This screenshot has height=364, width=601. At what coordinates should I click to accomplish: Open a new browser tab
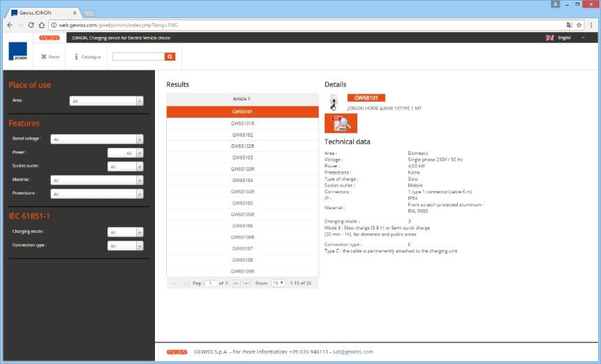pyautogui.click(x=89, y=13)
